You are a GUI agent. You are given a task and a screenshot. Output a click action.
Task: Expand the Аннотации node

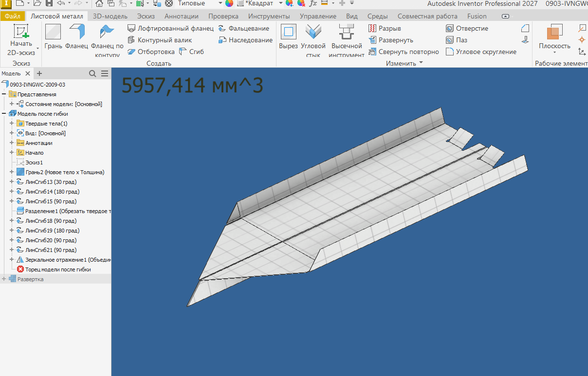(12, 143)
